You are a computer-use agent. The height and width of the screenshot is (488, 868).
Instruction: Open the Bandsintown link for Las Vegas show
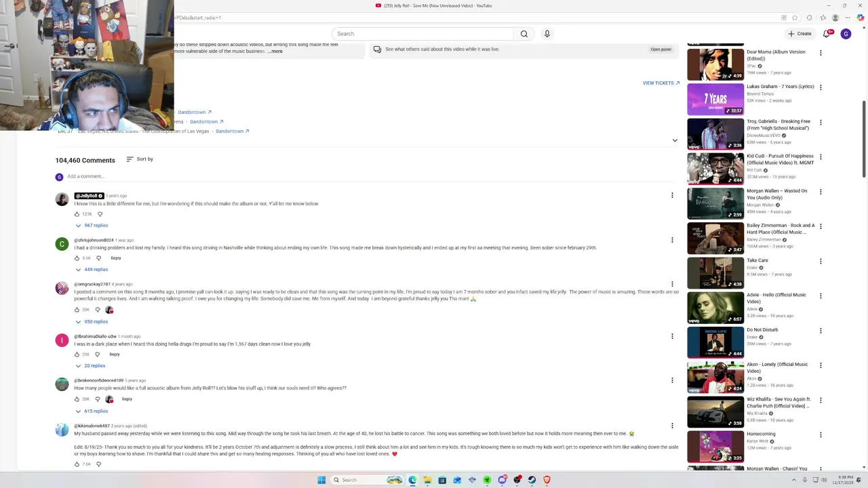(x=232, y=131)
